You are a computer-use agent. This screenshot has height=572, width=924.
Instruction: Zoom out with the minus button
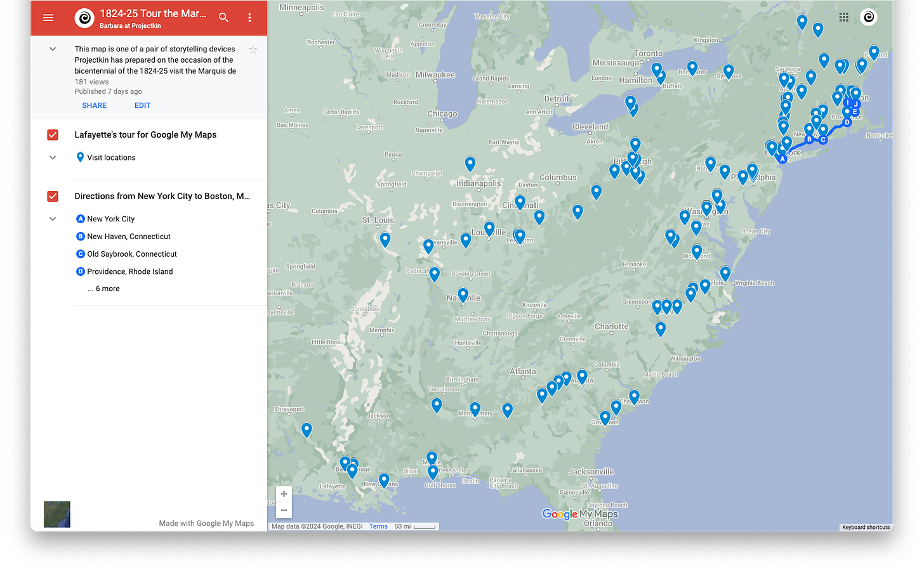coord(284,510)
